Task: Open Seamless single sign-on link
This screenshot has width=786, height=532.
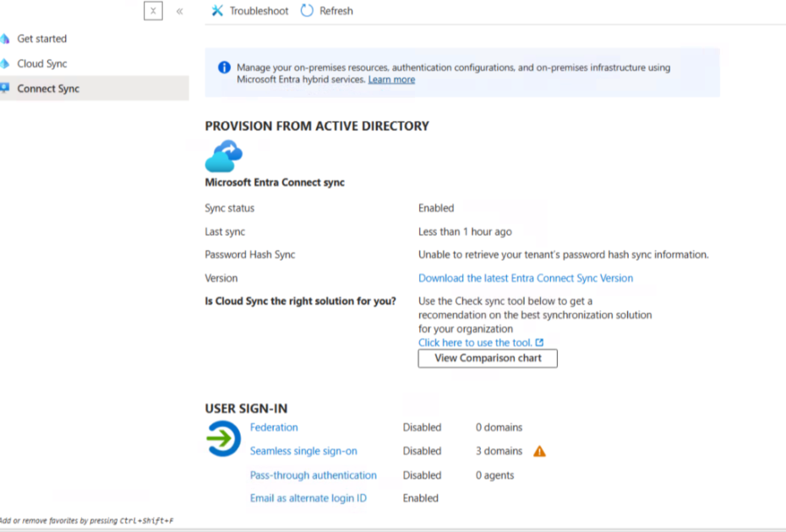Action: click(303, 451)
